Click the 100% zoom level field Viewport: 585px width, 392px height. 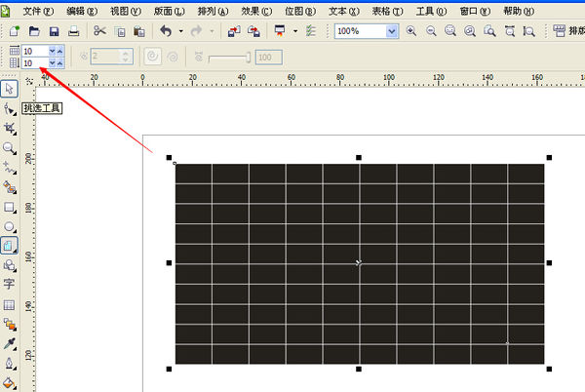pyautogui.click(x=361, y=31)
